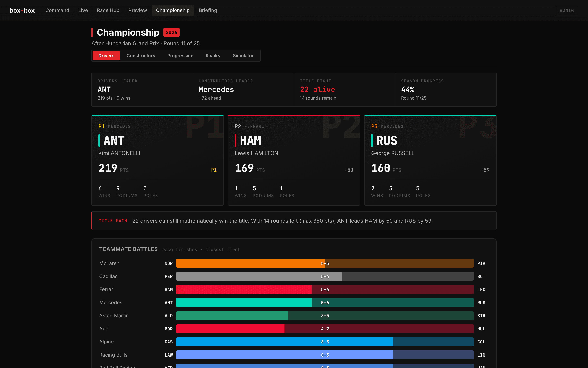Click the Aston Martin team name
This screenshot has width=588, height=368.
tap(114, 316)
